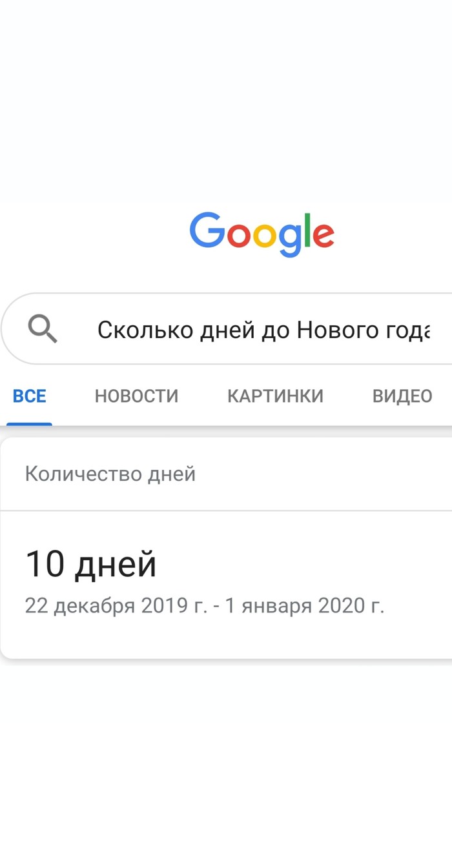This screenshot has height=868, width=452.
Task: Switch to the НОВОСТИ tab
Action: (x=136, y=396)
